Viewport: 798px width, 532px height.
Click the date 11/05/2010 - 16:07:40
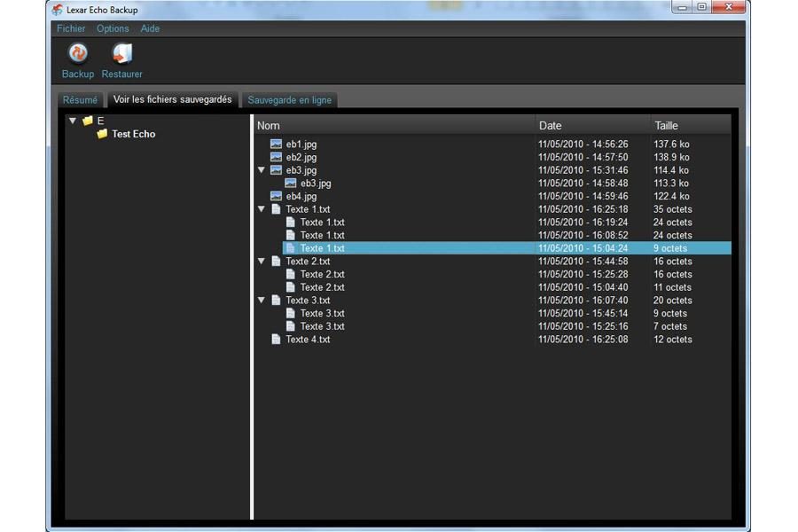(583, 301)
